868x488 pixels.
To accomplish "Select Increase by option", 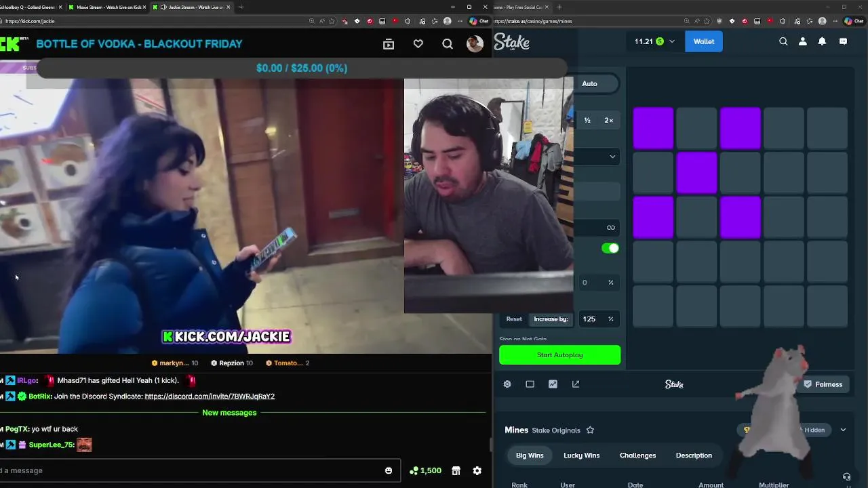I will pos(551,319).
